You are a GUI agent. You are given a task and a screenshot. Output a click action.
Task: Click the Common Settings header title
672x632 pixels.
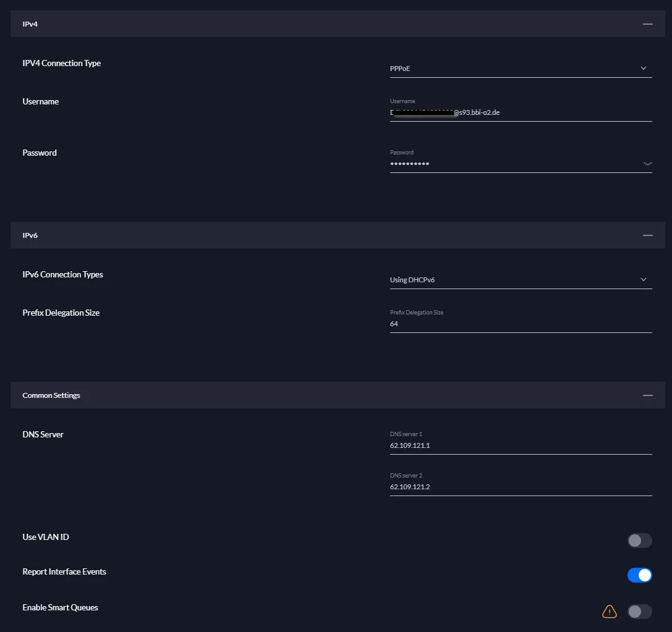(x=51, y=395)
